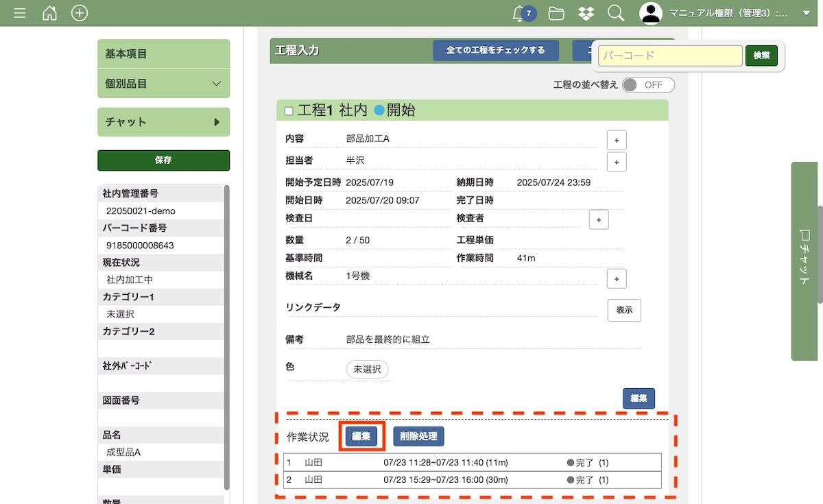
Task: Open the user account dropdown arrow
Action: point(806,13)
